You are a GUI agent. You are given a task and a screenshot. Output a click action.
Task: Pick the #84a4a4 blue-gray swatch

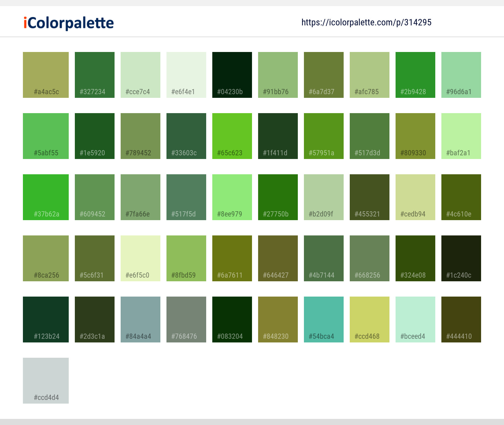(141, 320)
